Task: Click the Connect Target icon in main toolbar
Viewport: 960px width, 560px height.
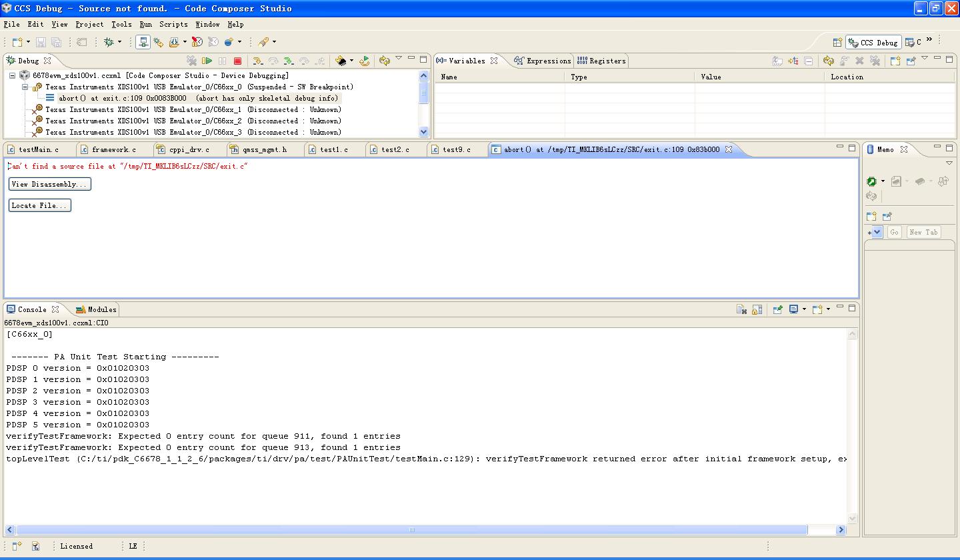Action: [x=143, y=42]
